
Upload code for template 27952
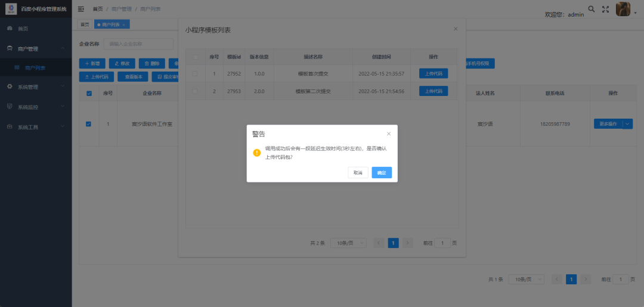[434, 73]
